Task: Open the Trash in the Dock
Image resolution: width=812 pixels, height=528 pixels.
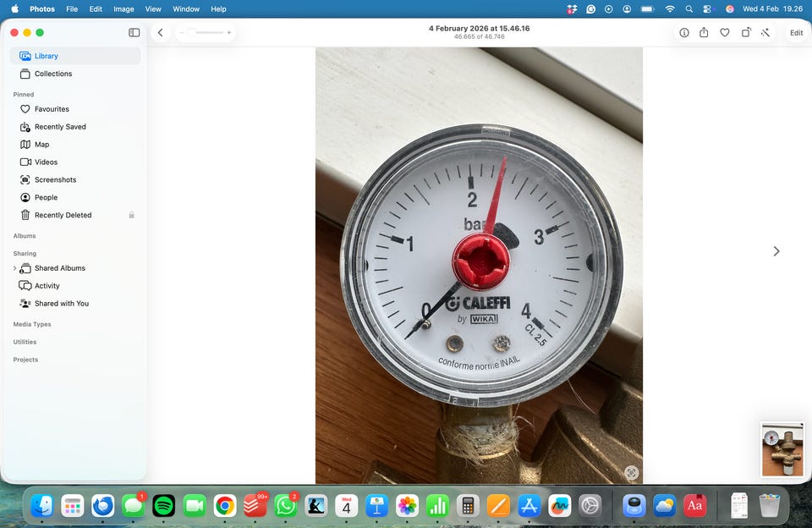Action: [769, 505]
